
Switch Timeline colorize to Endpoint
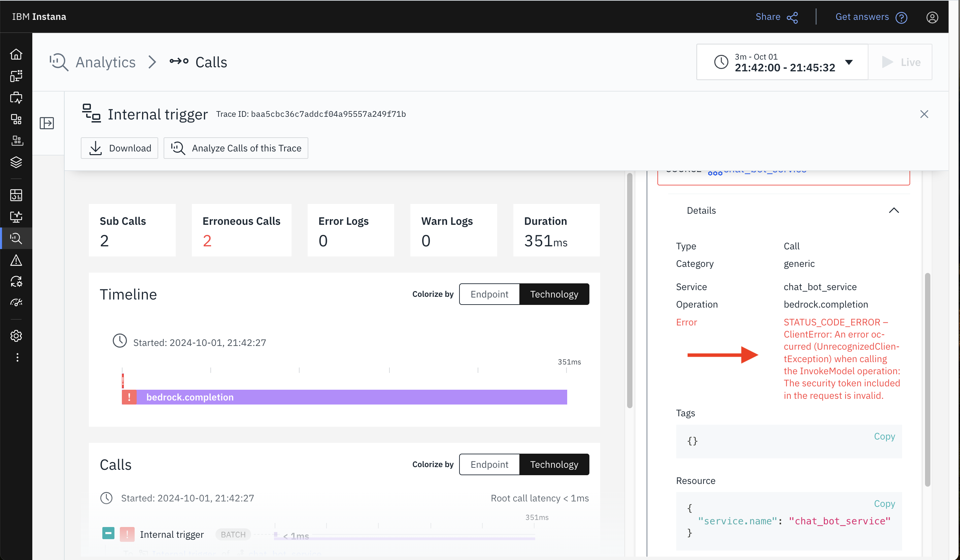[x=489, y=294]
